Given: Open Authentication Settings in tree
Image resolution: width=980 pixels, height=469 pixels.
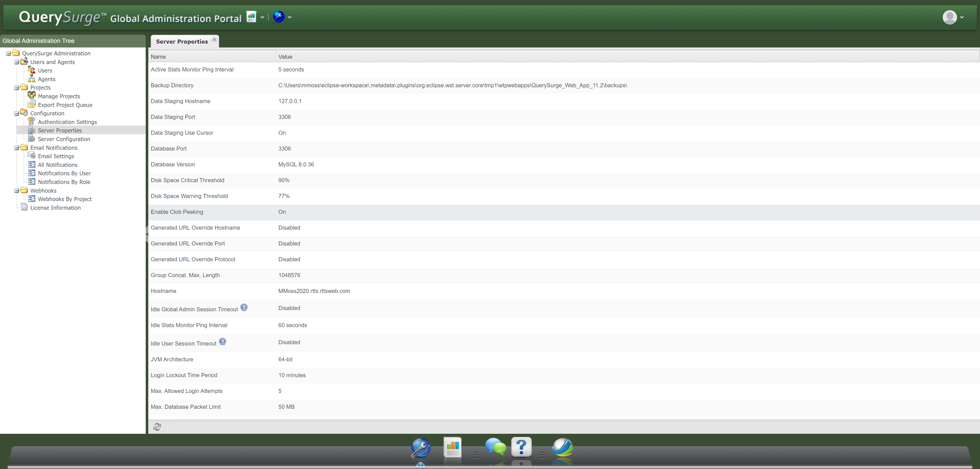Looking at the screenshot, I should coord(67,122).
